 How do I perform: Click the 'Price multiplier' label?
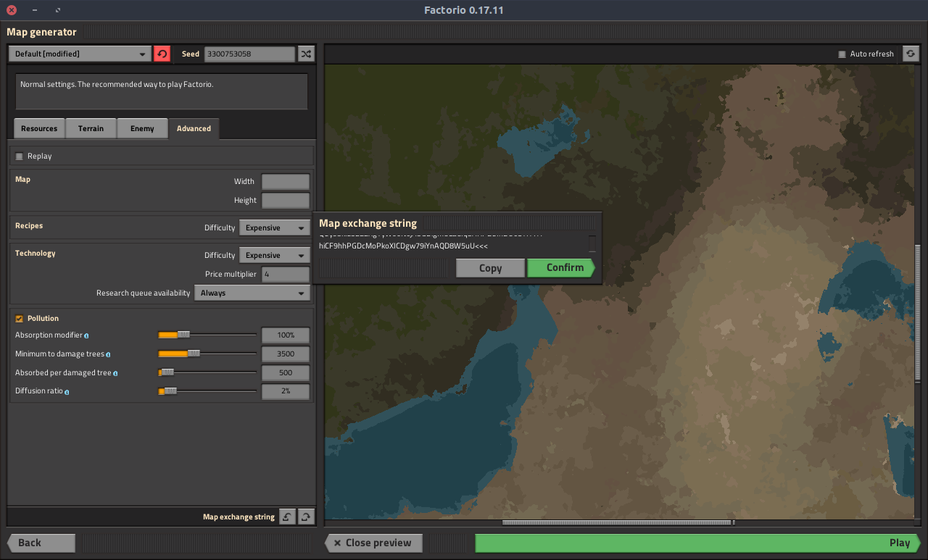click(231, 275)
